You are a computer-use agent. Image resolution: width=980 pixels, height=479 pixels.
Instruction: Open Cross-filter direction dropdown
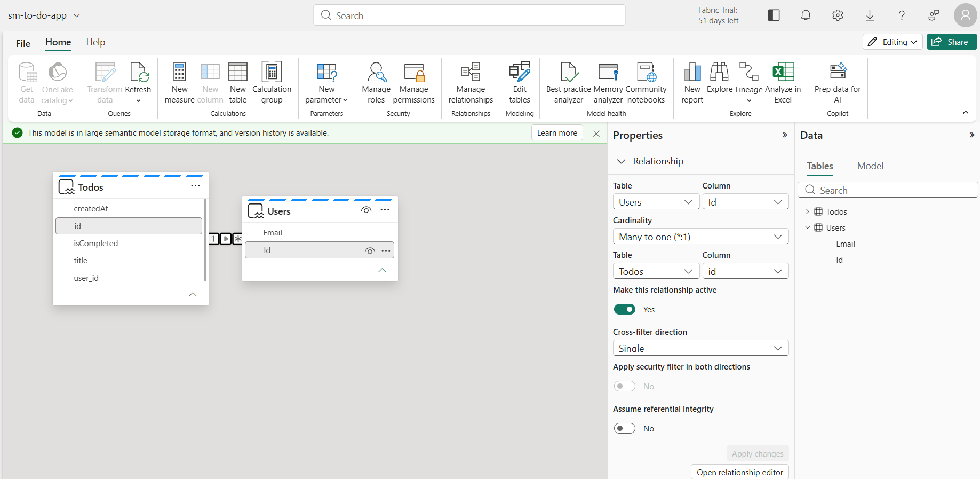click(700, 348)
